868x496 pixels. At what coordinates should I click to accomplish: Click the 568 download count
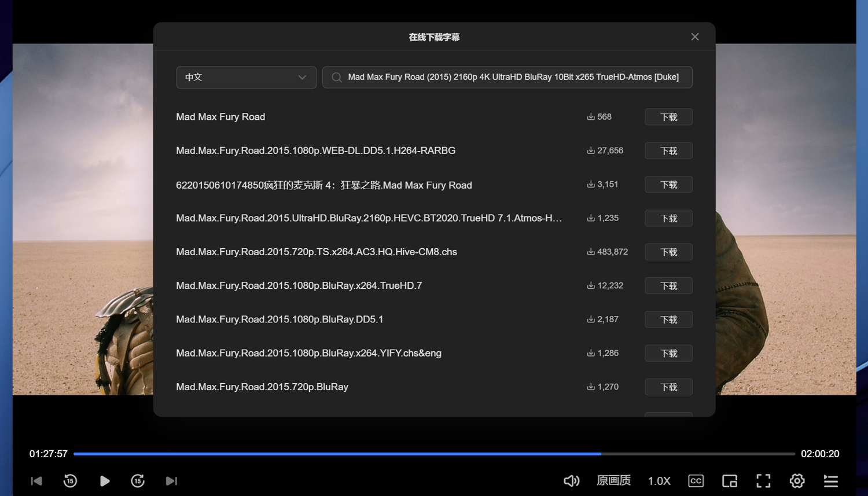click(x=599, y=117)
